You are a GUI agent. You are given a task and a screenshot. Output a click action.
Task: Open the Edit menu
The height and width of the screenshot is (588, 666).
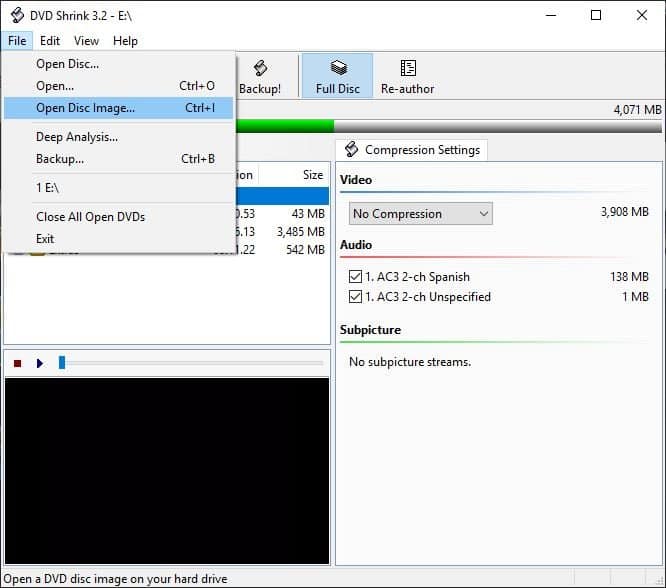(50, 41)
